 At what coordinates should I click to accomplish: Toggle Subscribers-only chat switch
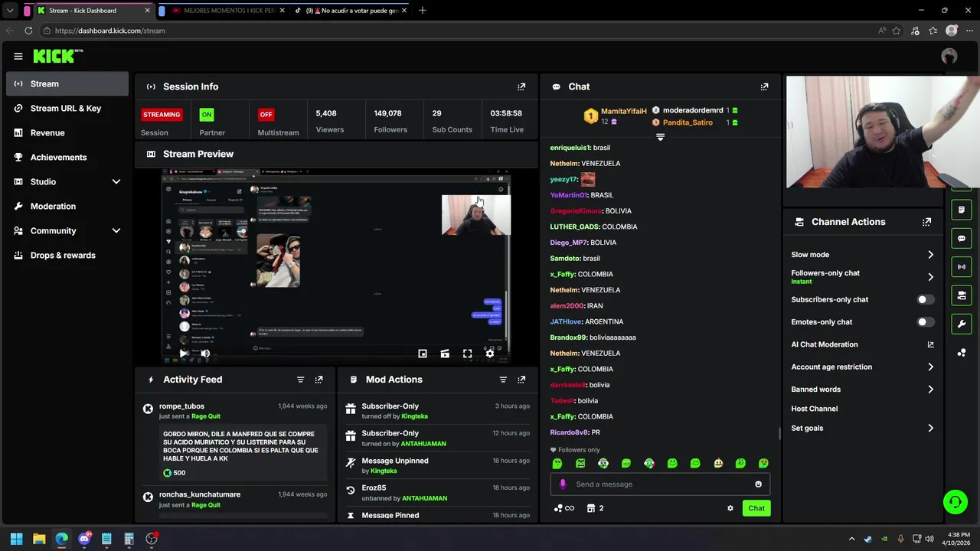point(926,300)
